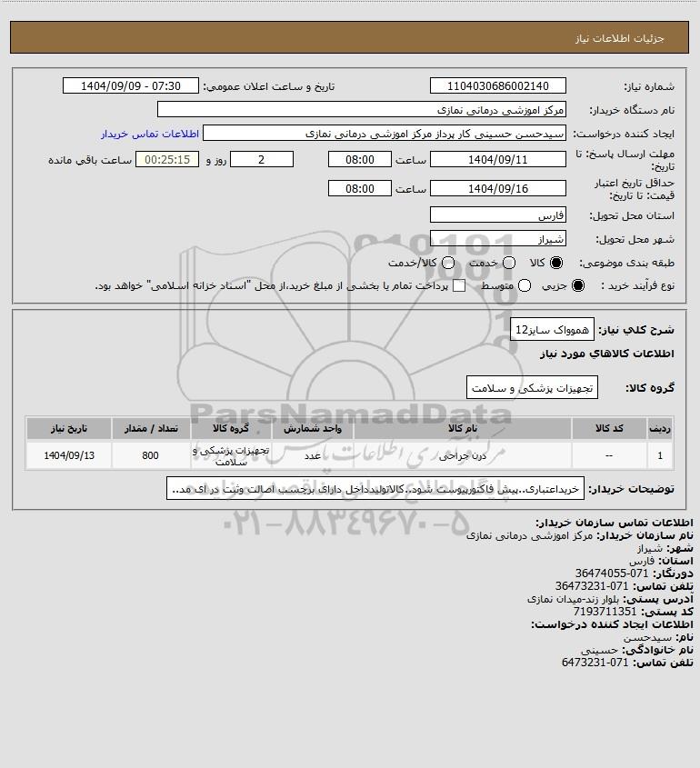Click the quantity cell 800
This screenshot has height=768, width=700.
click(x=151, y=455)
